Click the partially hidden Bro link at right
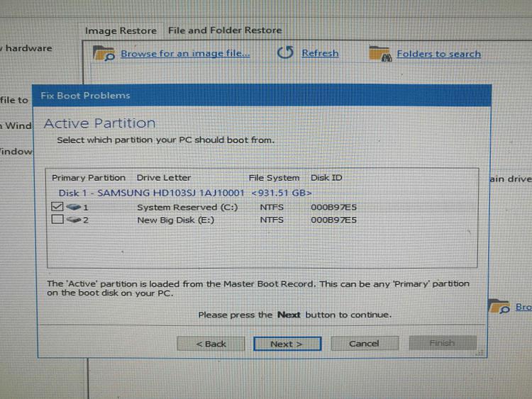The image size is (532, 399). point(523,307)
